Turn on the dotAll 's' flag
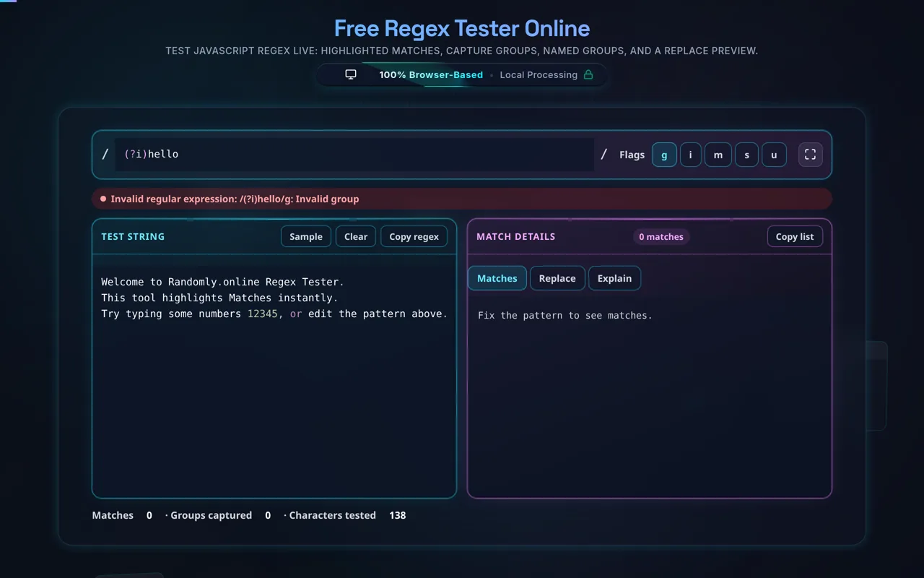The width and height of the screenshot is (924, 578). [747, 155]
